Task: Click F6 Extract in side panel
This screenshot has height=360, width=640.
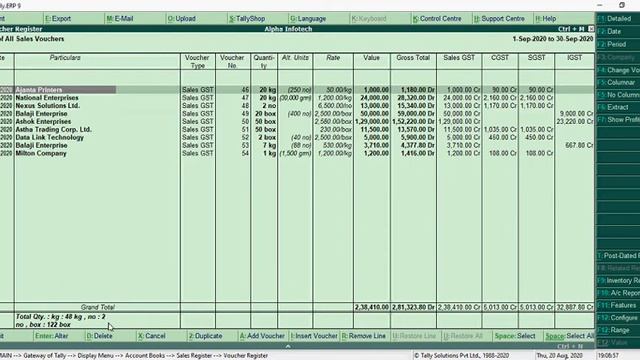Action: [618, 107]
